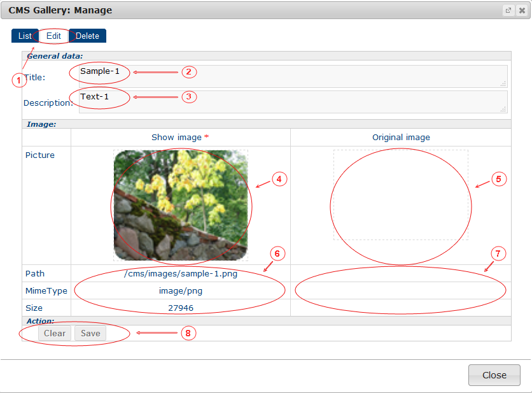532x393 pixels.
Task: Click the Show image column header
Action: coord(176,138)
